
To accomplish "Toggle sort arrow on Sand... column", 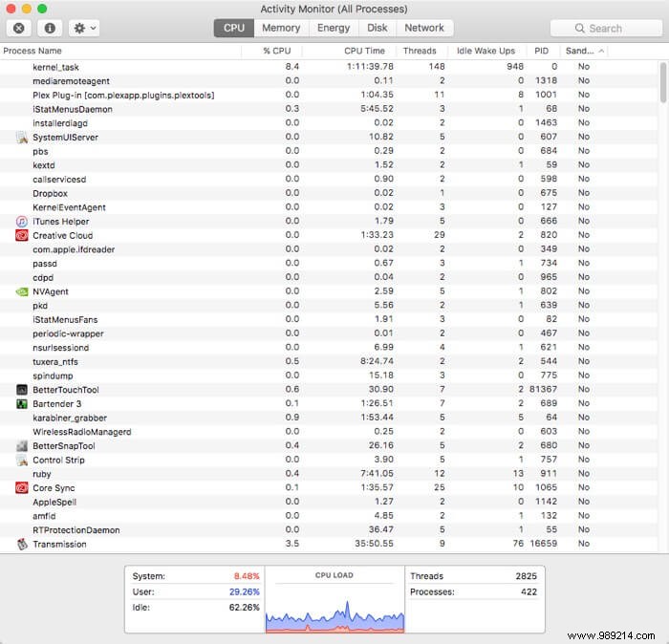I will (x=601, y=51).
